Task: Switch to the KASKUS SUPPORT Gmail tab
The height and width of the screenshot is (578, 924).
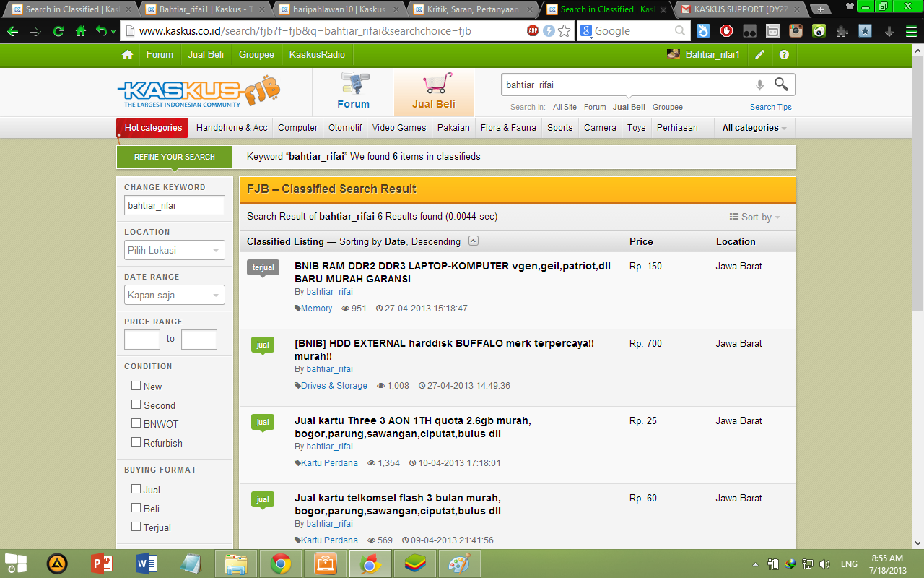Action: pos(740,9)
